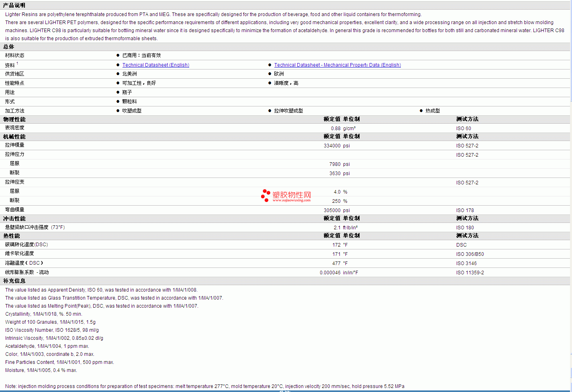Select the 形式 row label
The image size is (572, 392).
(10, 102)
